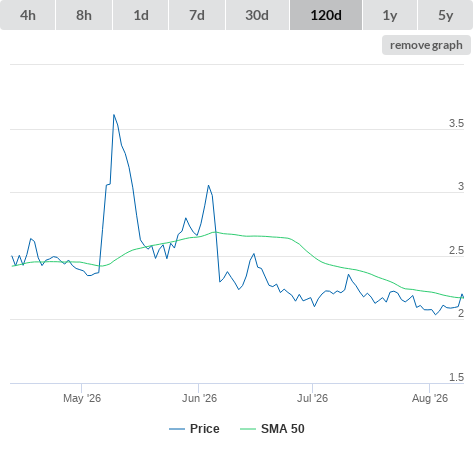Click the active 120d tab
Screen dimensions: 474x455
tap(326, 15)
